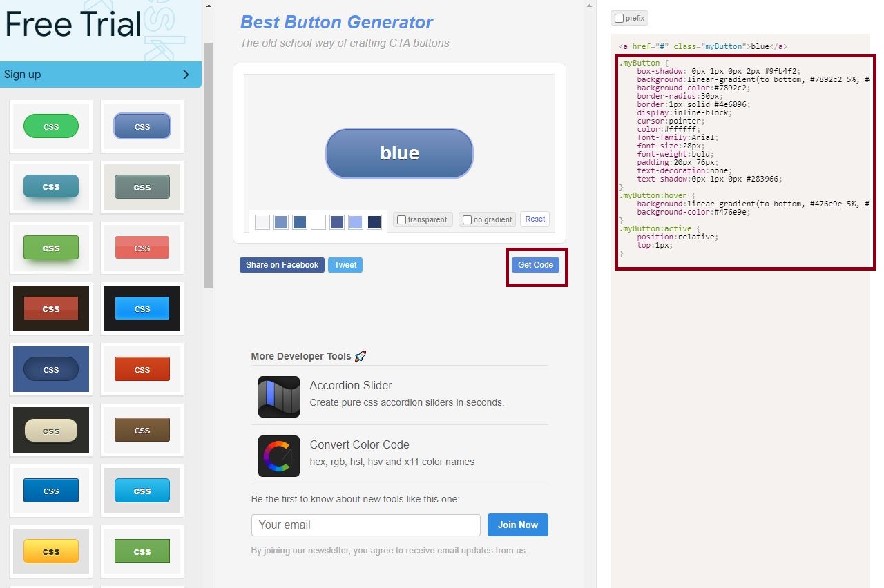Click the page scroll-up arrow
The height and width of the screenshot is (588, 884).
coord(590,5)
